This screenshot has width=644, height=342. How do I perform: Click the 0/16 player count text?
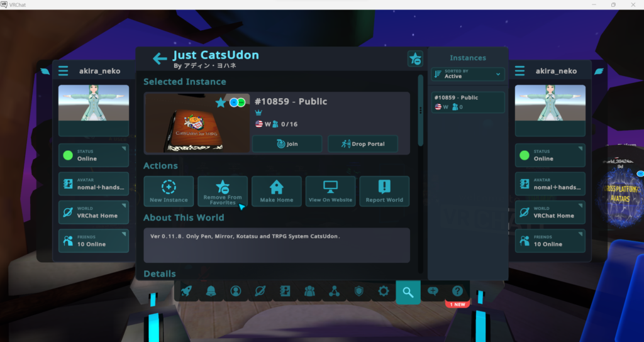(x=289, y=124)
